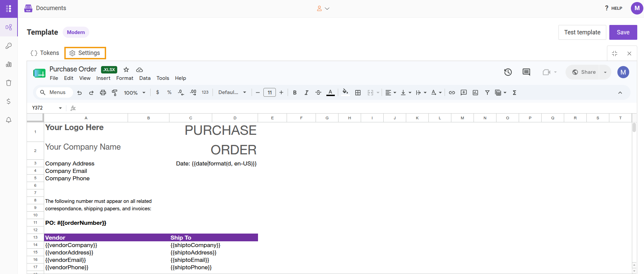Open filter views dropdown
Screen dimensions: 644x274
[501, 93]
